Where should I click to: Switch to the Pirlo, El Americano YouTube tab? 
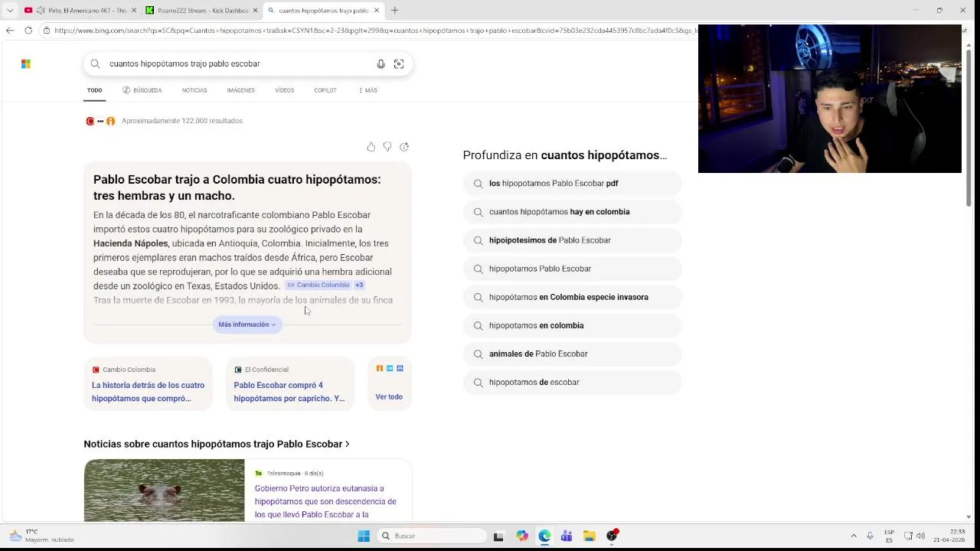coord(81,10)
